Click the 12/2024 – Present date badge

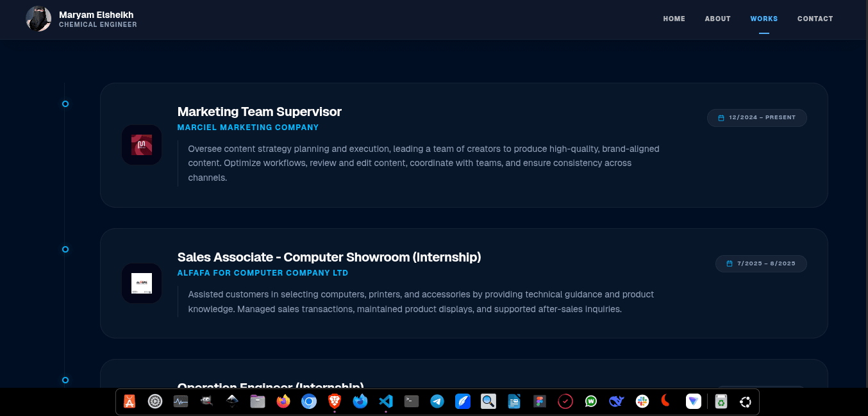(757, 118)
